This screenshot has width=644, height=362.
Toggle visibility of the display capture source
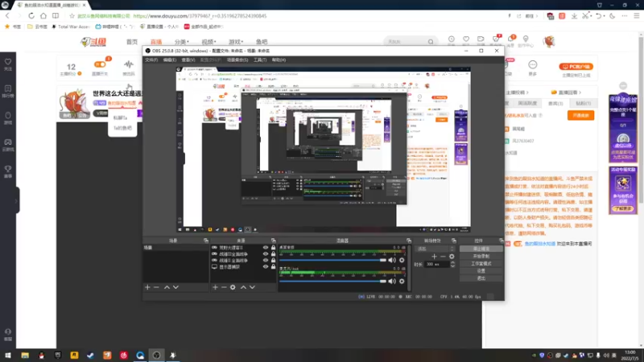[266, 267]
